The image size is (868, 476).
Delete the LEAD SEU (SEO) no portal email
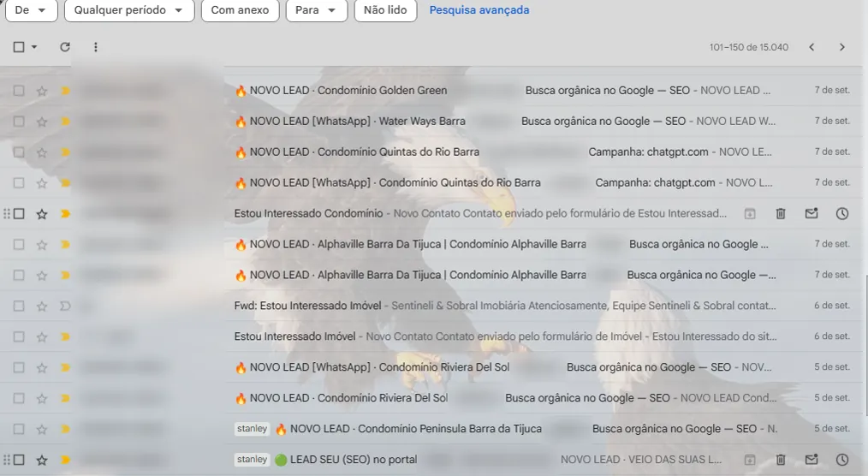pos(781,460)
